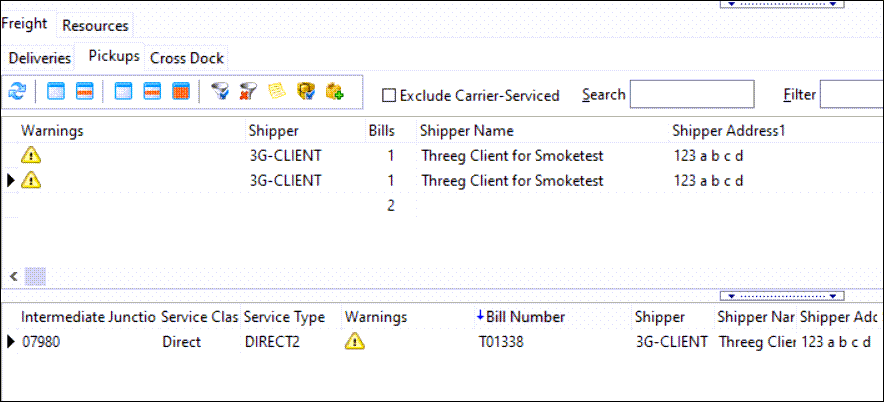Click warning icon in bill T01338 row
Image resolution: width=884 pixels, height=402 pixels.
(x=354, y=341)
